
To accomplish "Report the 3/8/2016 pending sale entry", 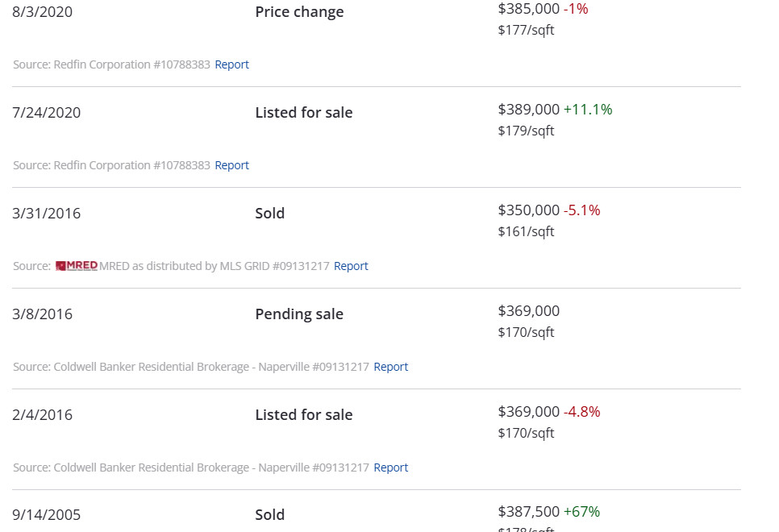I will pyautogui.click(x=390, y=367).
